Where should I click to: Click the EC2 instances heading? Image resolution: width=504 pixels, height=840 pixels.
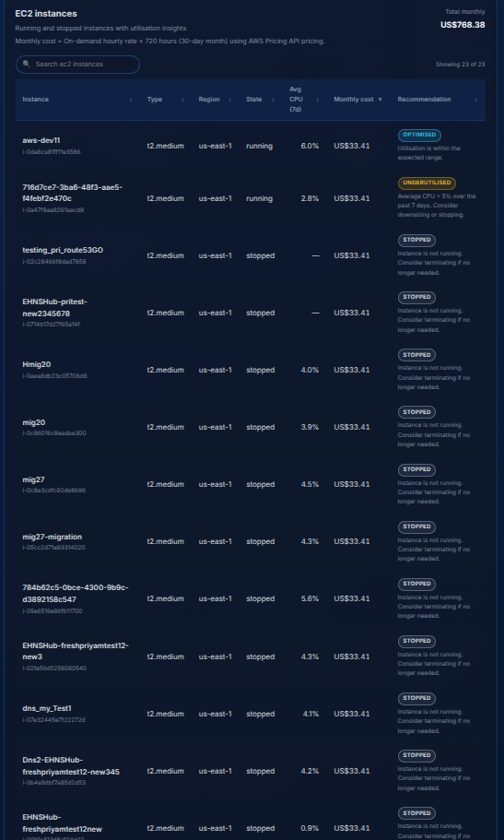click(x=46, y=14)
